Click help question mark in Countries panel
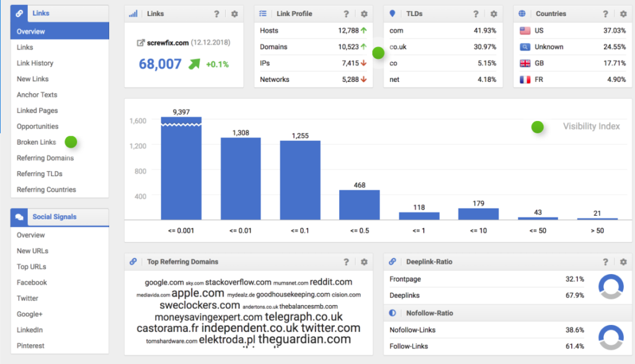 click(x=606, y=14)
